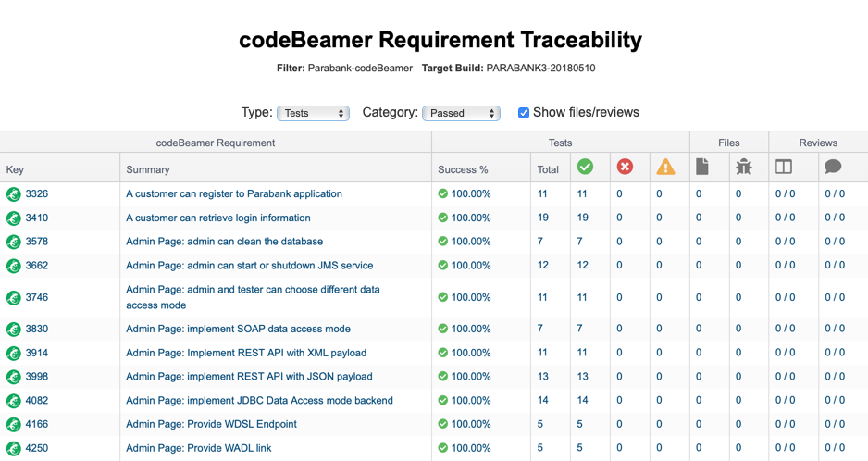The image size is (868, 461).
Task: Click the codeBeamer icon beside key 3326
Action: 13,193
